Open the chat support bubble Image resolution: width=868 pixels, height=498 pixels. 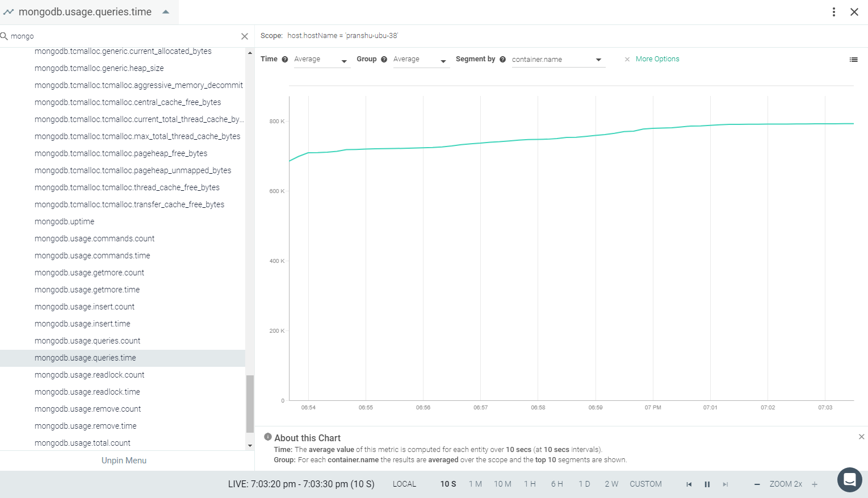[x=850, y=480]
